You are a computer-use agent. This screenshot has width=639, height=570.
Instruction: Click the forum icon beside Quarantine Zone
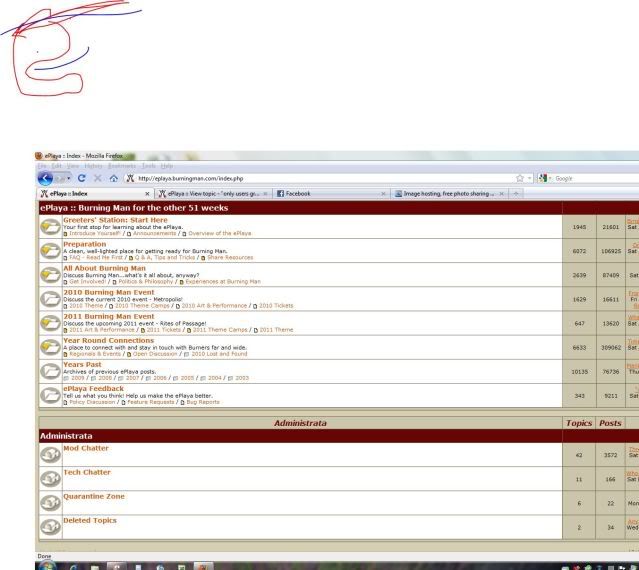(50, 503)
